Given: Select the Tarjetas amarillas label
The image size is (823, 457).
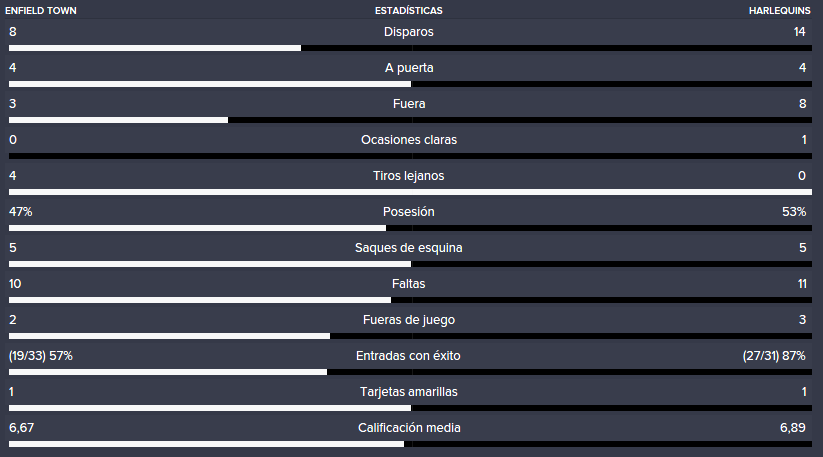Looking at the screenshot, I should tap(409, 392).
